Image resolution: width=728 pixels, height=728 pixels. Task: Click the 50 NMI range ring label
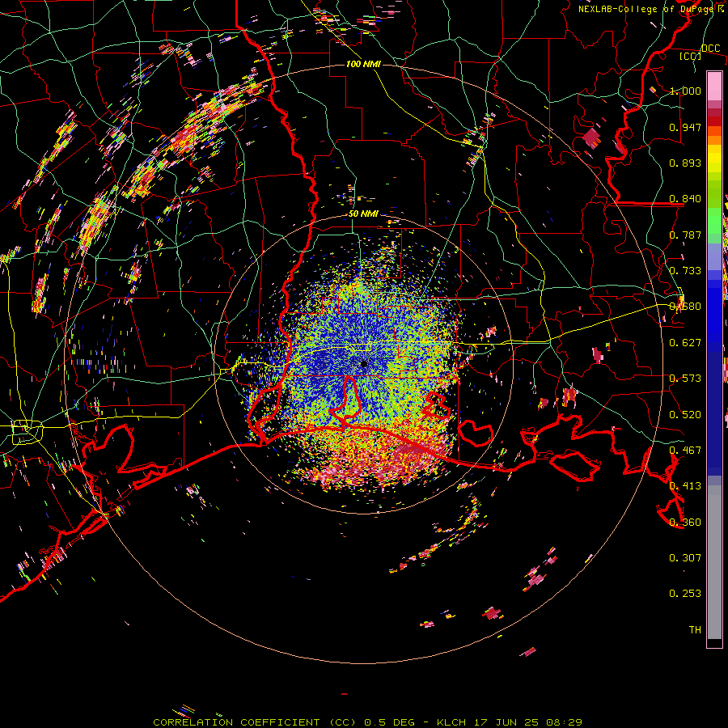[x=363, y=214]
